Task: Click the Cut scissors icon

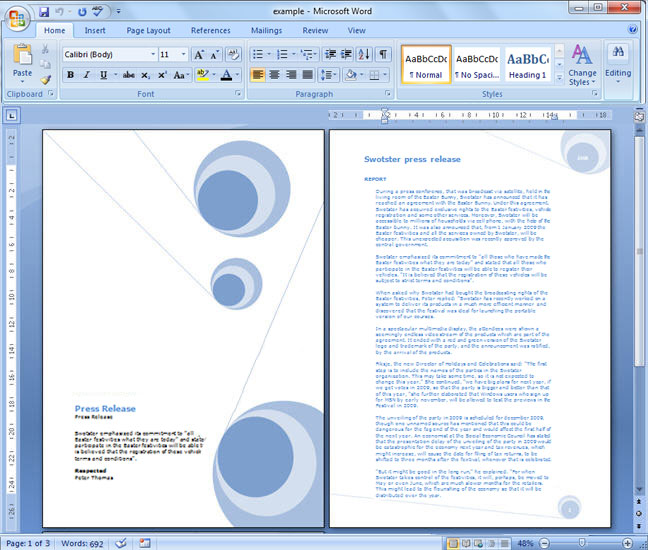Action: pos(45,49)
